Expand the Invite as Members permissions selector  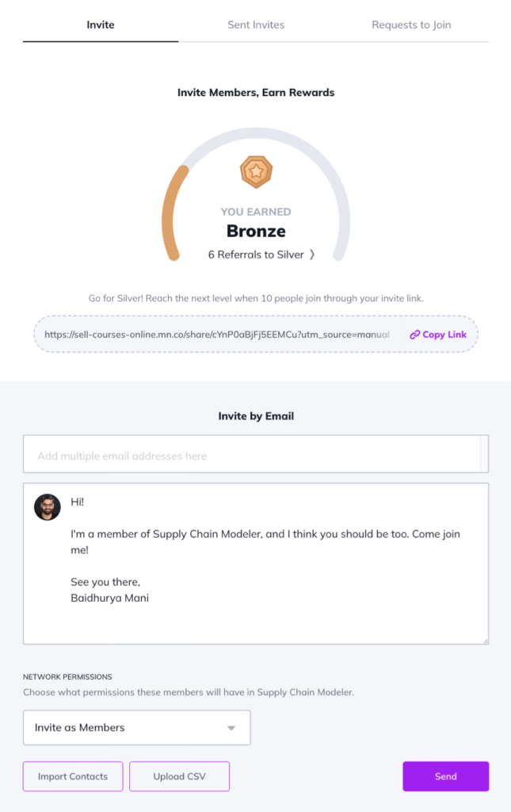click(136, 728)
